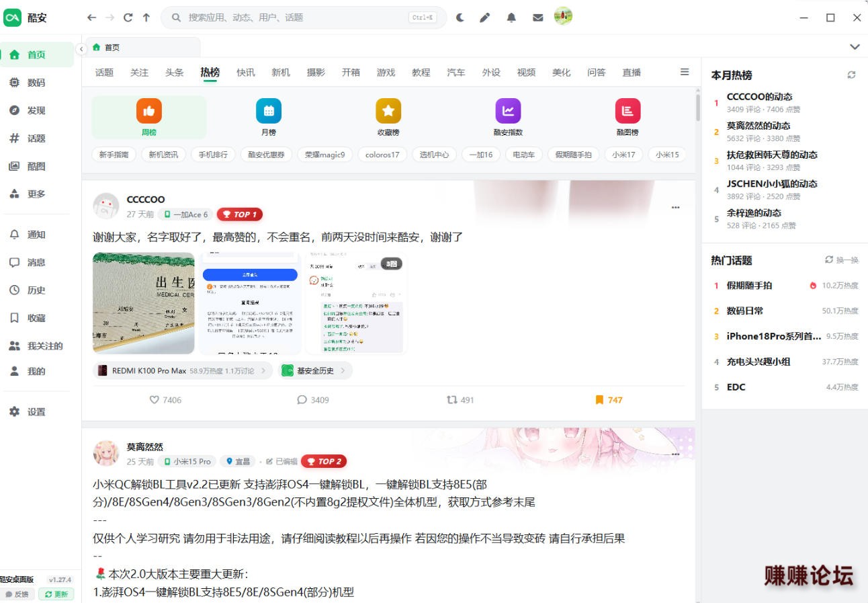868x603 pixels.
Task: Switch to the 头条 tab
Action: [175, 73]
